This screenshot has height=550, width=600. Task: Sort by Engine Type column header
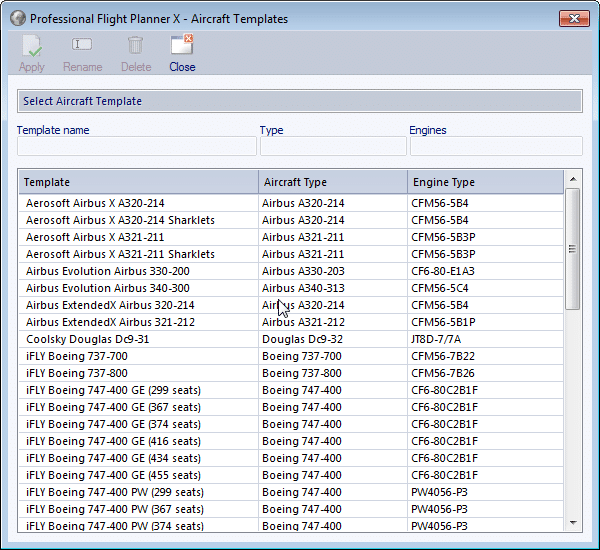485,182
